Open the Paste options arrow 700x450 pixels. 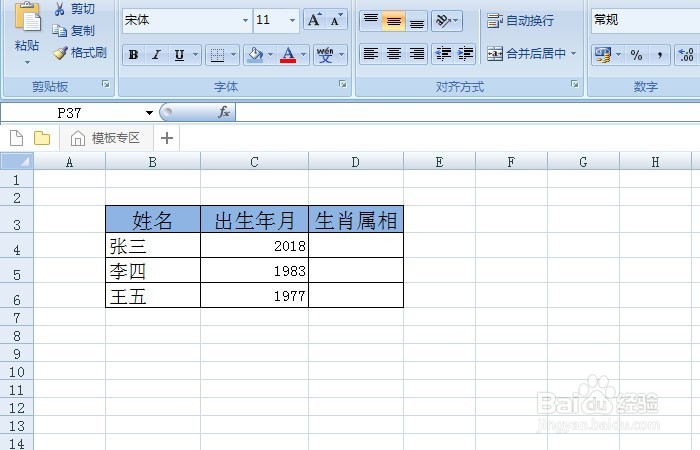(x=27, y=62)
